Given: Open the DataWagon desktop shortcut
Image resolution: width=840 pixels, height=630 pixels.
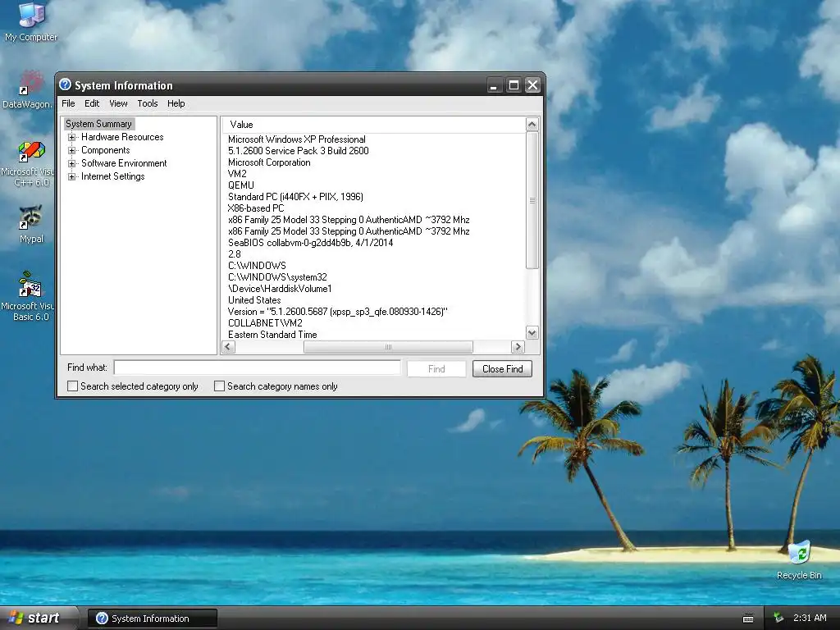Looking at the screenshot, I should [28, 89].
